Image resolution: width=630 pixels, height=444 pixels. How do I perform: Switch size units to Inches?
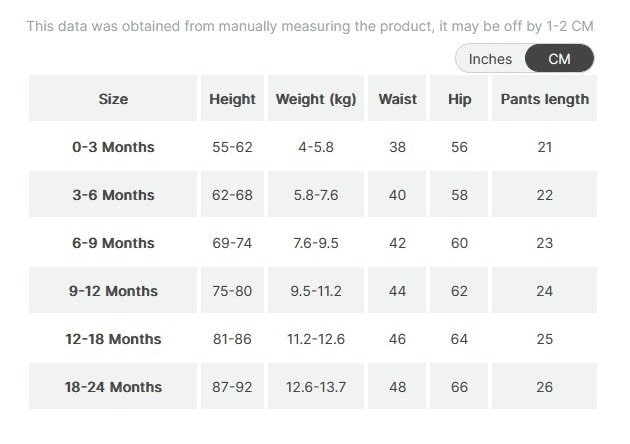pyautogui.click(x=490, y=59)
